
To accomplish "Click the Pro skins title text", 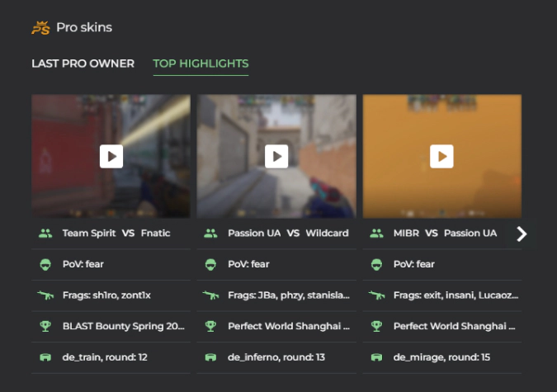I will coord(84,27).
